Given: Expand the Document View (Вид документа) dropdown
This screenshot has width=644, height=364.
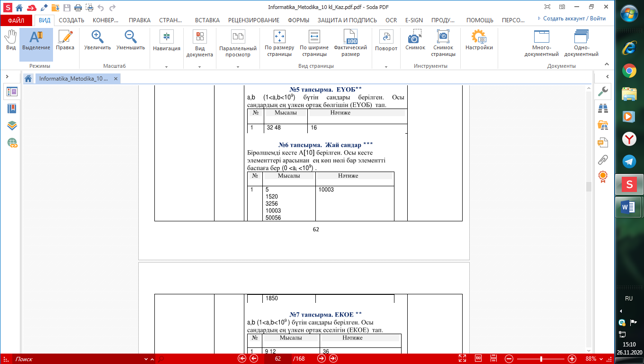Looking at the screenshot, I should point(200,67).
